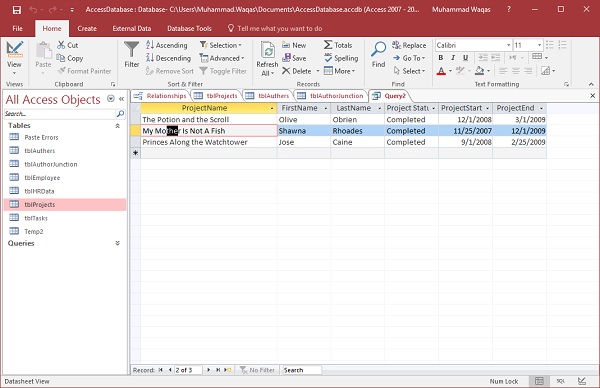Open the Calibri font name dropdown

[x=509, y=45]
